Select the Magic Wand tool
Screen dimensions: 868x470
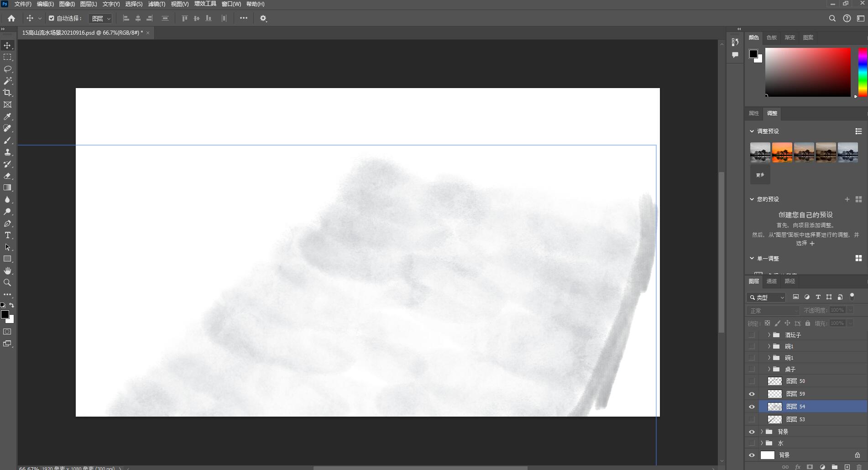(7, 81)
